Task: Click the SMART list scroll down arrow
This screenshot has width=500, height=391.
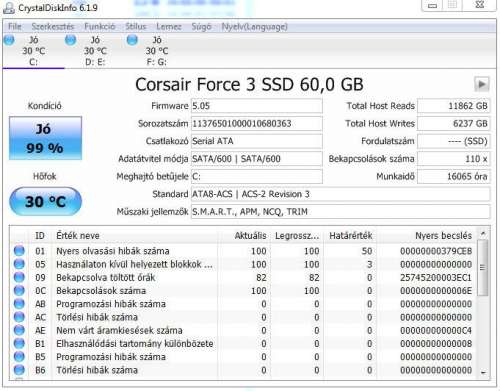Action: coord(483,372)
